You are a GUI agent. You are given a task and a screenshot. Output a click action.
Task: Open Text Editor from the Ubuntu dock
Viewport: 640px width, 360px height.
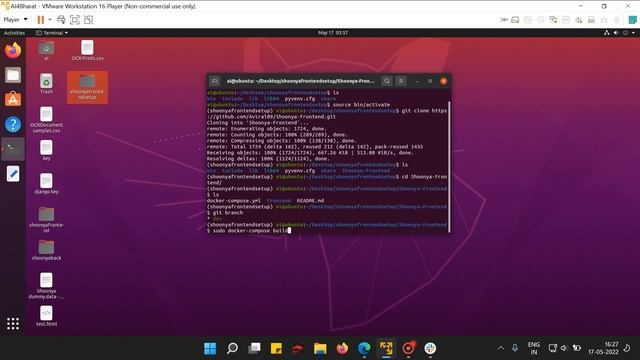13,173
